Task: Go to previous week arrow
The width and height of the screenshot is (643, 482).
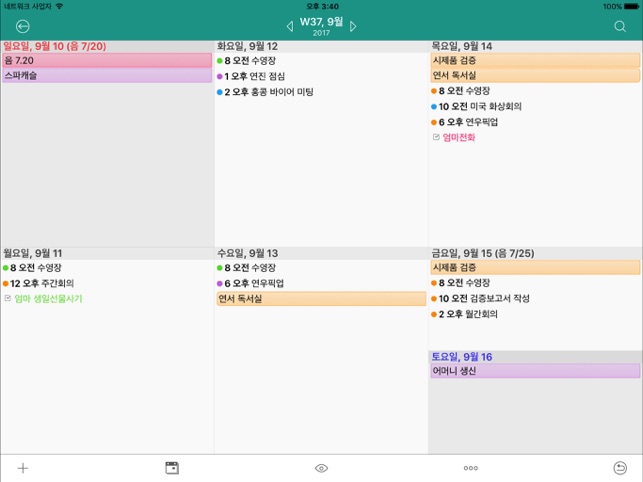Action: click(290, 26)
